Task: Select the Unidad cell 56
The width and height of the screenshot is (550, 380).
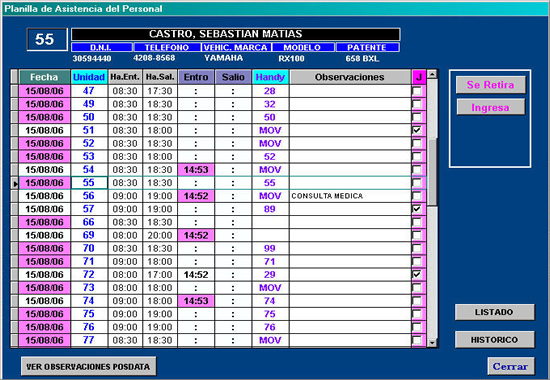Action: (x=89, y=196)
